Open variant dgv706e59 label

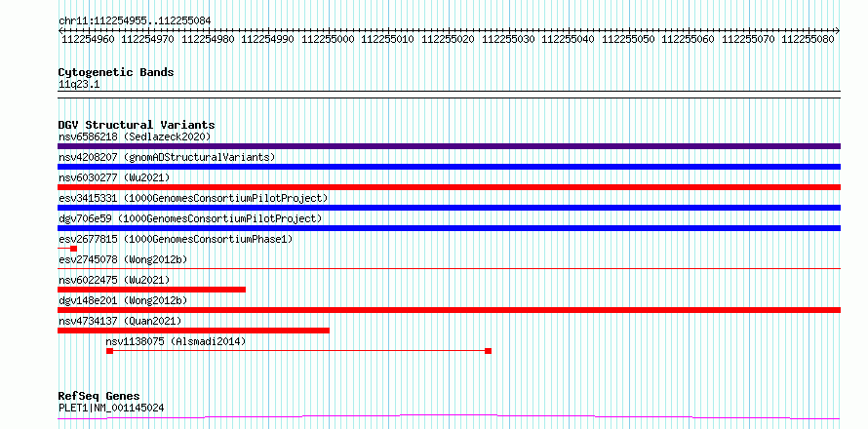[190, 218]
